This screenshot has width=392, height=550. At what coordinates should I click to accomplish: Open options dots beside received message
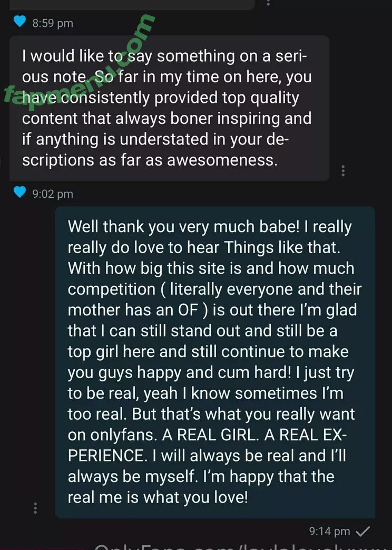point(343,170)
